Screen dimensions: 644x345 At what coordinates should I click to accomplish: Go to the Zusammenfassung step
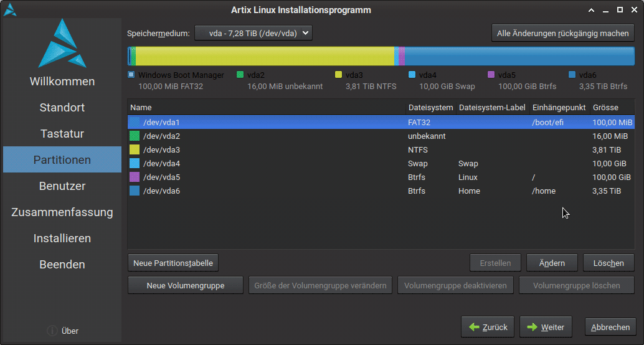tap(62, 212)
